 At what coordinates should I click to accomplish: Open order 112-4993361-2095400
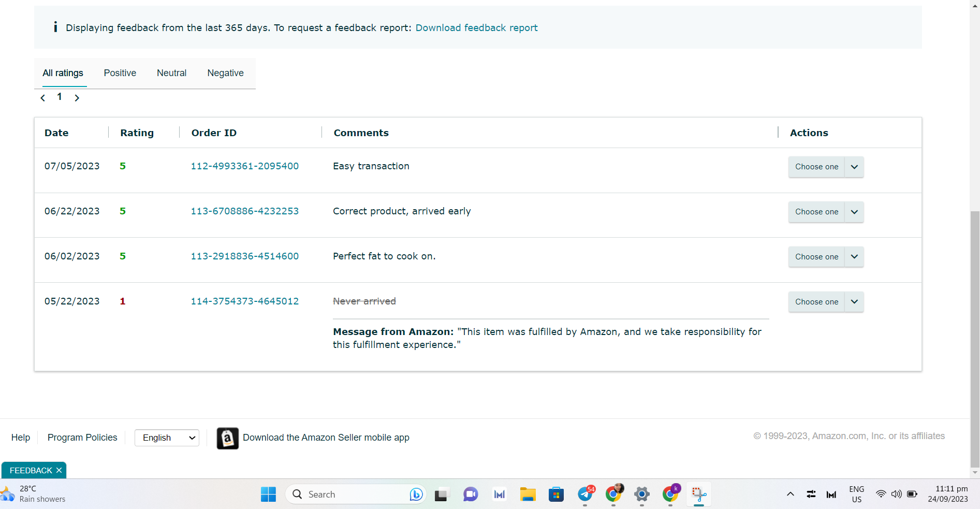click(x=245, y=166)
